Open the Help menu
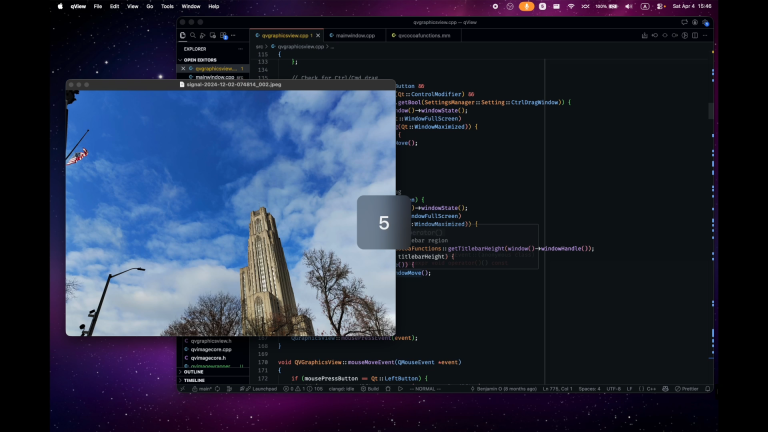 (x=214, y=6)
